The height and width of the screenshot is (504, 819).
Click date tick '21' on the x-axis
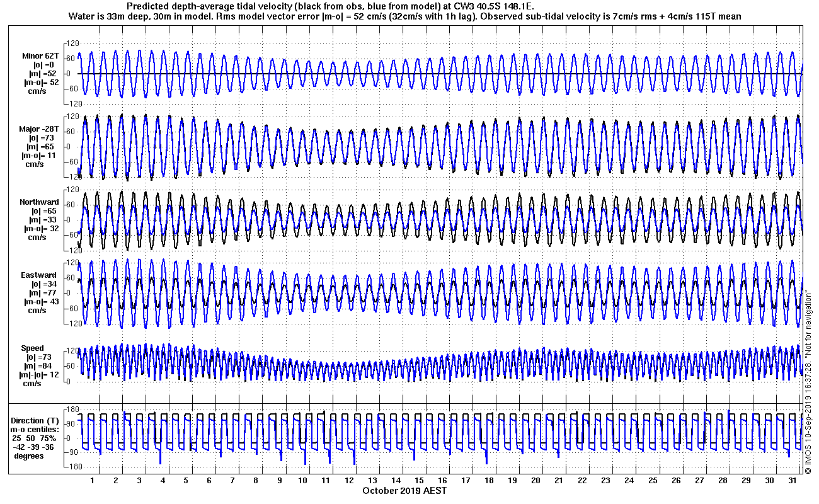[559, 481]
